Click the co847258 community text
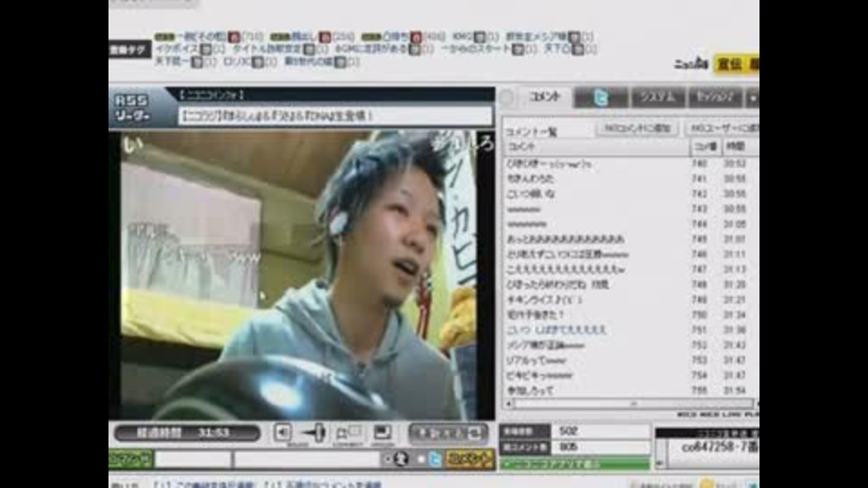Image resolution: width=868 pixels, height=488 pixels. click(x=718, y=447)
